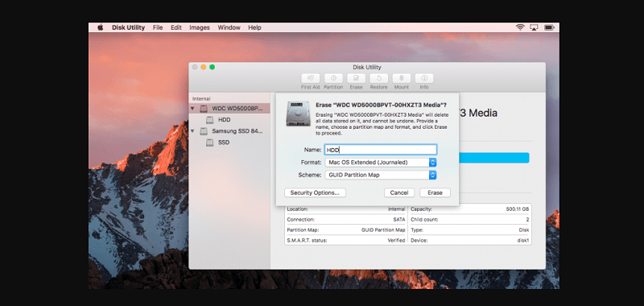644x306 pixels.
Task: Open the Scheme dropdown
Action: (380, 175)
